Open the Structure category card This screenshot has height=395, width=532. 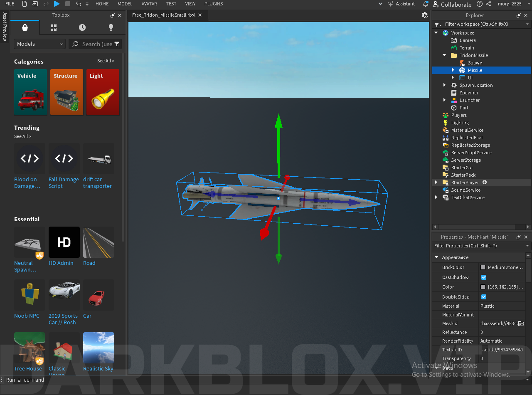(x=66, y=92)
